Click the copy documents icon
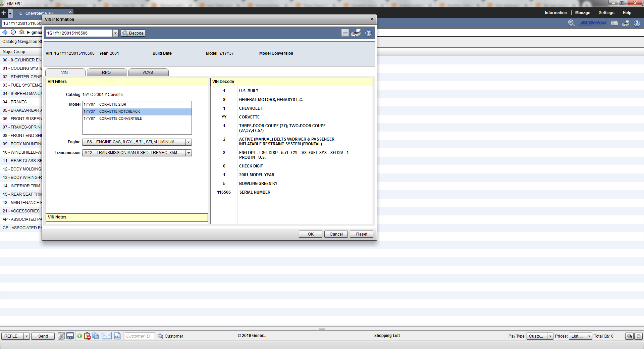Screen dimensions: 644x349 [96, 336]
